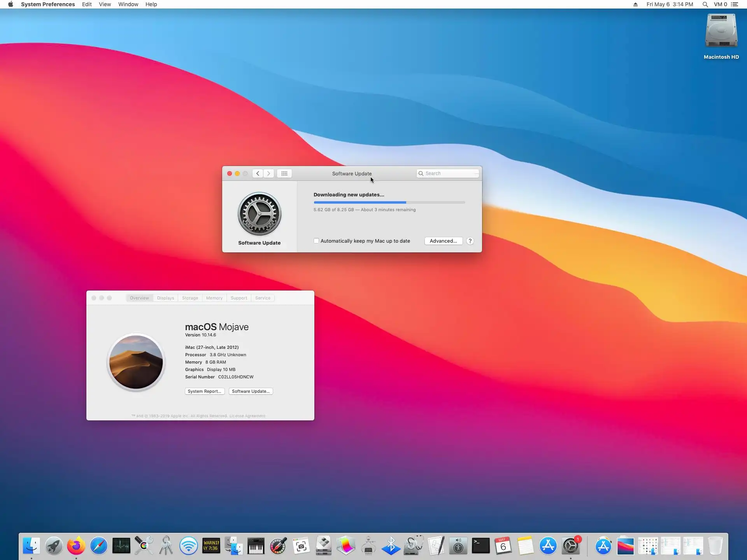747x560 pixels.
Task: Open Firefox from the Dock
Action: coord(76,546)
